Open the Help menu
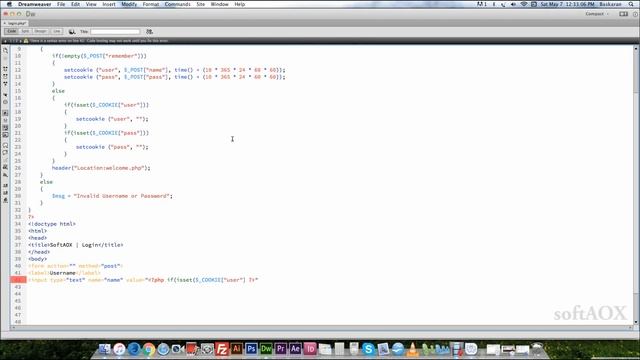This screenshot has width=640, height=360. (240, 4)
